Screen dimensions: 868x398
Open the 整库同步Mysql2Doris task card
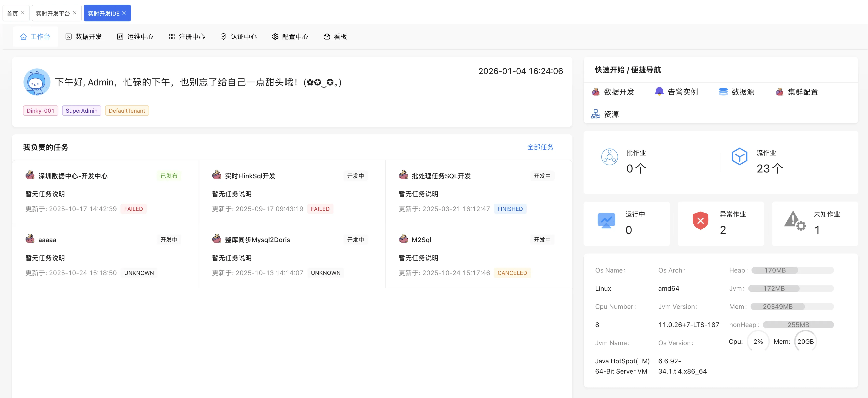pos(257,240)
